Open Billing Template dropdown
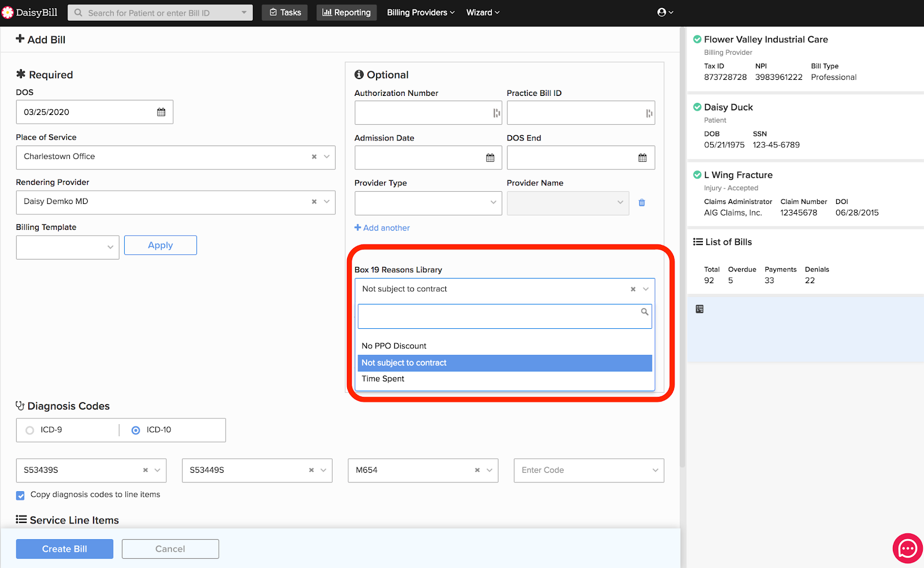Viewport: 924px width, 568px height. 68,247
